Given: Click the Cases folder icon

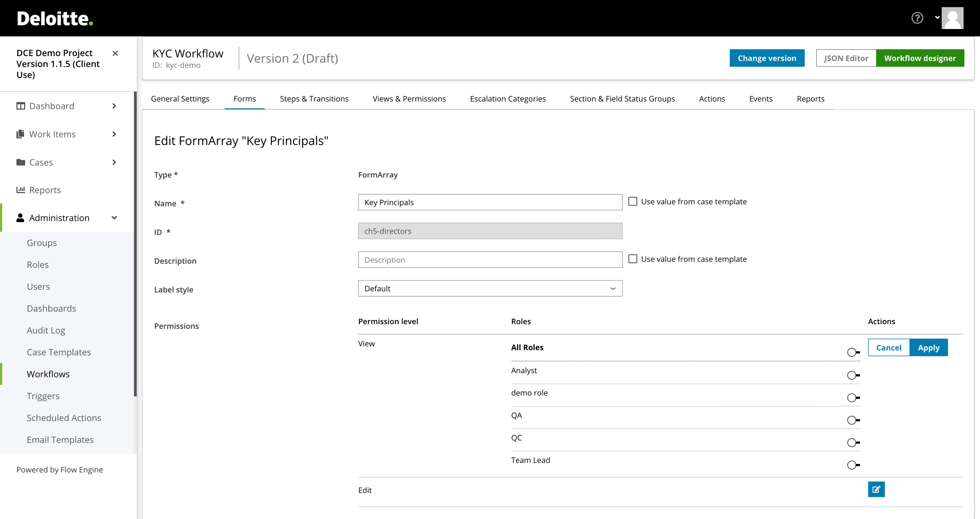Looking at the screenshot, I should coord(20,162).
